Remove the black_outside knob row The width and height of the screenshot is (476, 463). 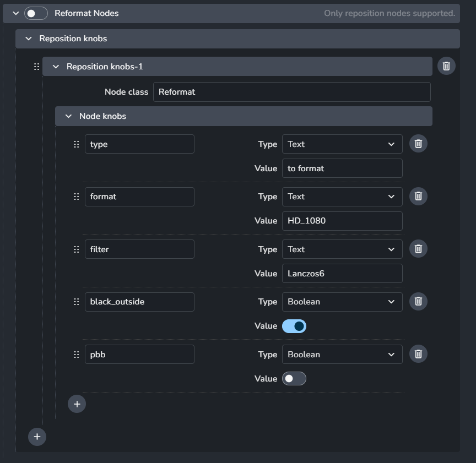pos(418,301)
